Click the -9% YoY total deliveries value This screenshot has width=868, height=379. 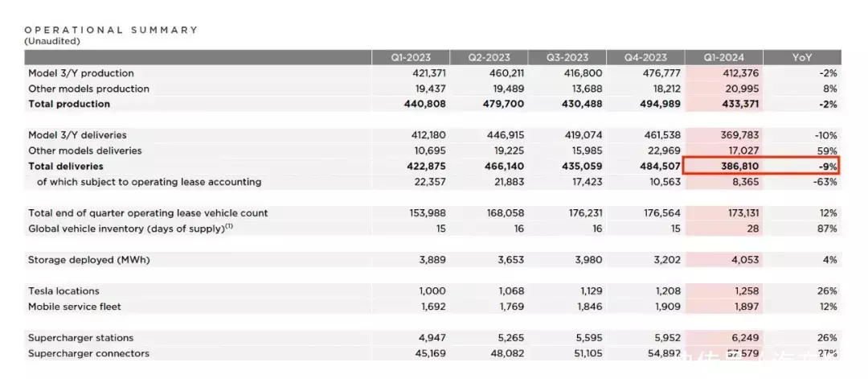point(828,167)
